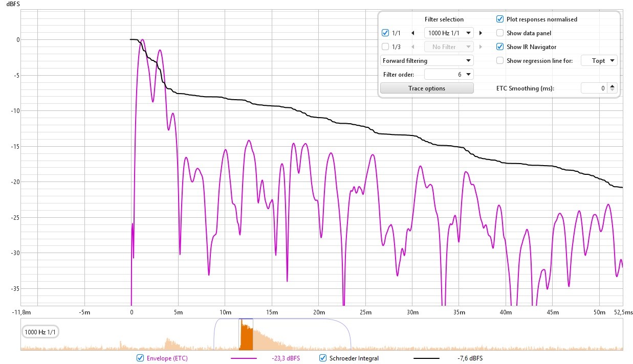Open the Filter order dropdown
This screenshot has height=364, width=633.
[449, 75]
